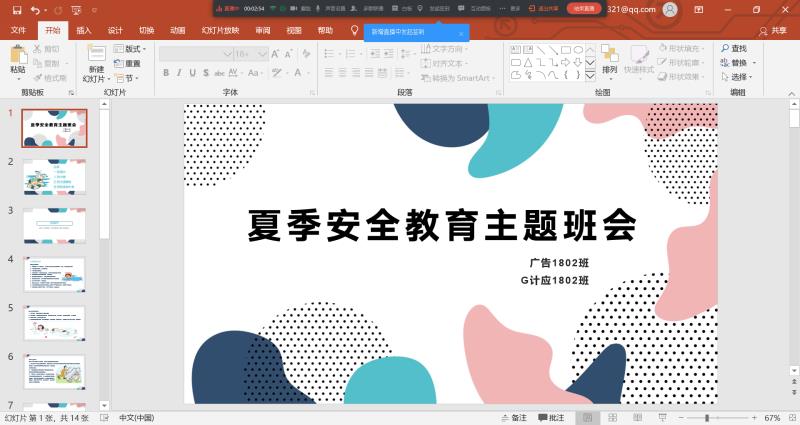800x425 pixels.
Task: Open the font size dropdown
Action: (x=262, y=54)
